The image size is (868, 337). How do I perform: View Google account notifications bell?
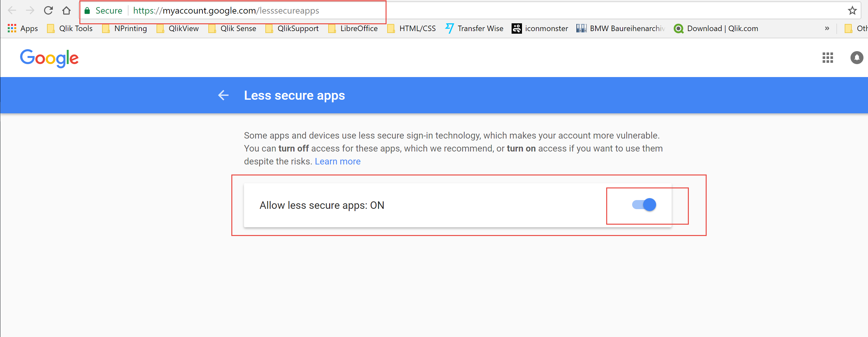pyautogui.click(x=857, y=58)
